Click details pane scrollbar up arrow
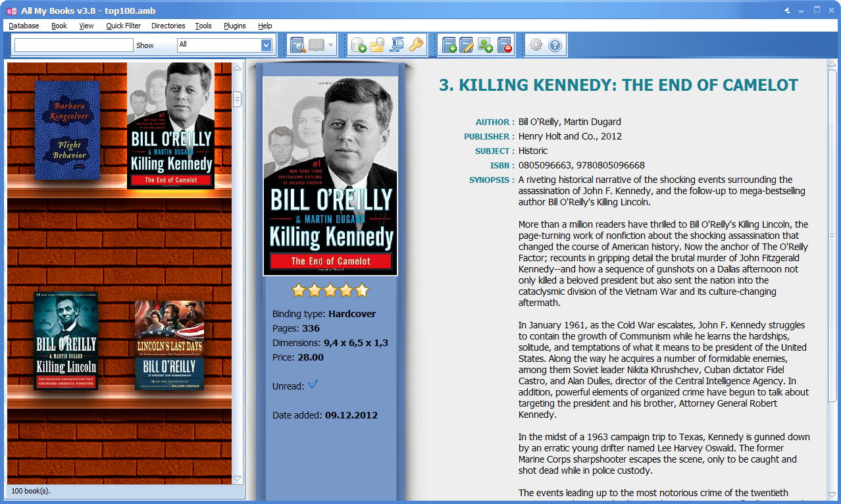 832,63
